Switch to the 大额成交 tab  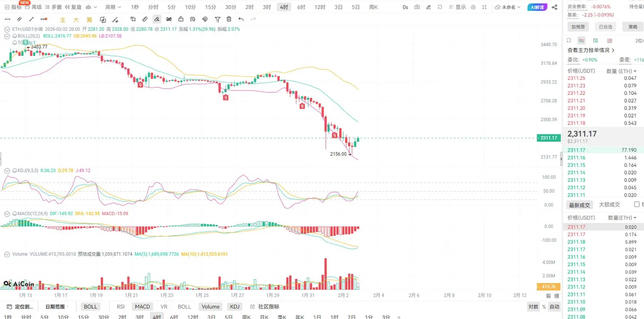pos(609,205)
